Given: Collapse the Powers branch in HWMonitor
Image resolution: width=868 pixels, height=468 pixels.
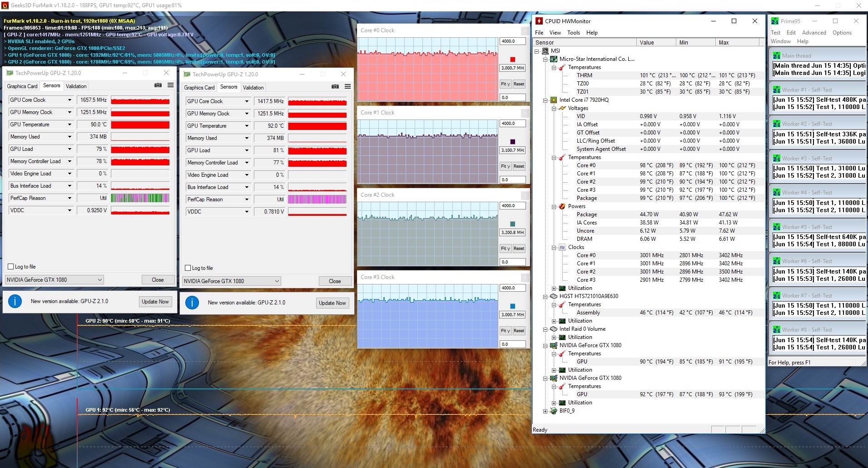Looking at the screenshot, I should click(x=554, y=206).
